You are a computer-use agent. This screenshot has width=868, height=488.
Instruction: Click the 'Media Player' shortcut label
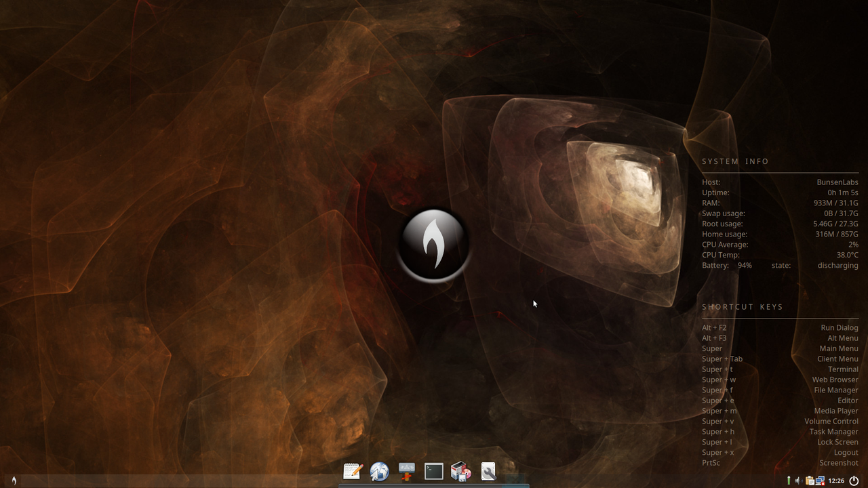click(836, 411)
